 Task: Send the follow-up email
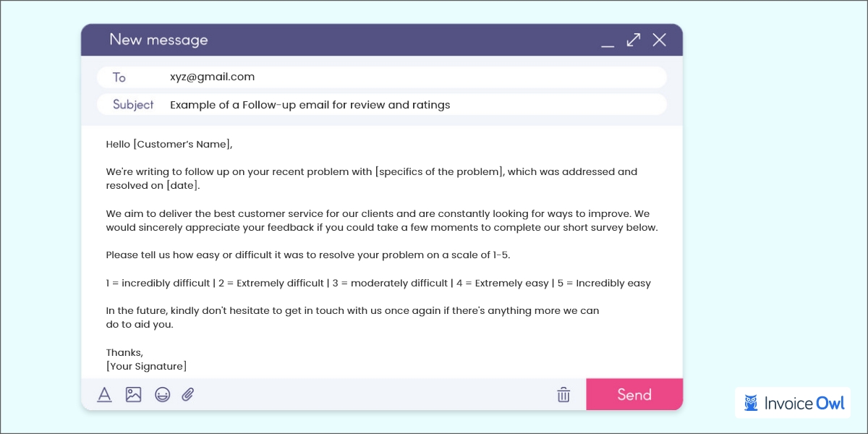pyautogui.click(x=634, y=394)
